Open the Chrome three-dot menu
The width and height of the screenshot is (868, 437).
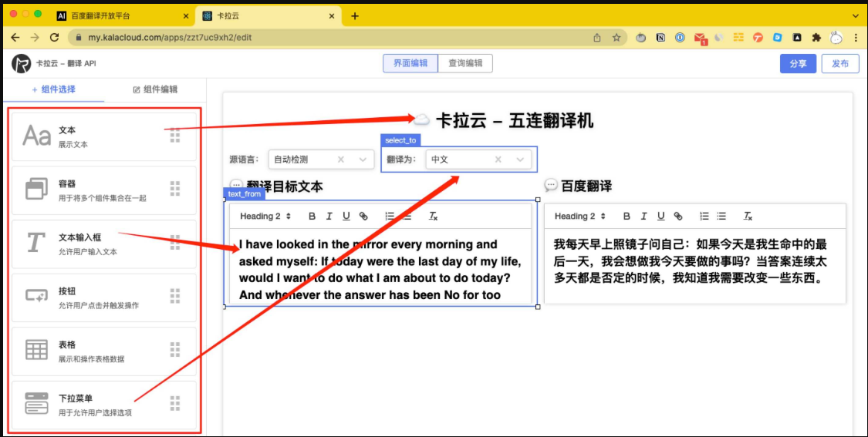(x=856, y=38)
